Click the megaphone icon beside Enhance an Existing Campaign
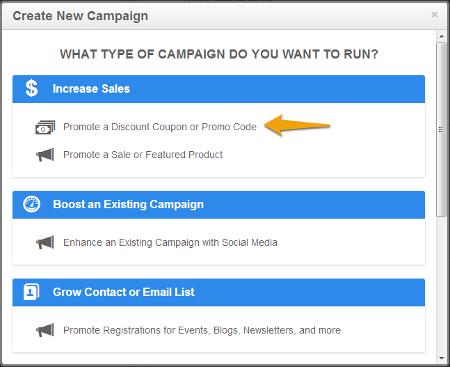Screen dimensions: 450x367 pyautogui.click(x=45, y=243)
